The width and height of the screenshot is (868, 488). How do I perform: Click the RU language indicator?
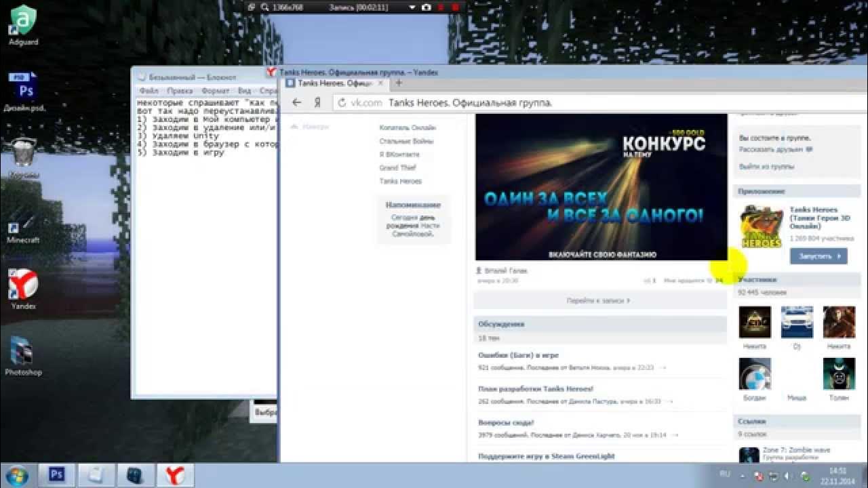click(x=724, y=474)
